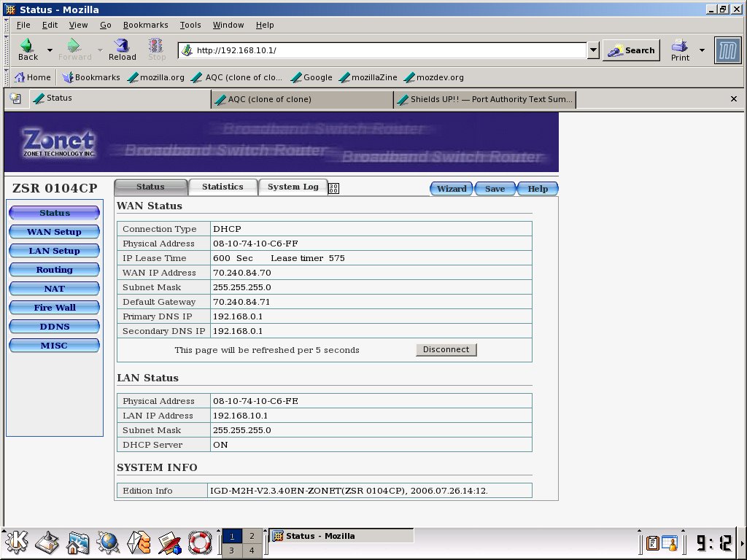Image resolution: width=747 pixels, height=560 pixels.
Task: Open the View menu
Action: (x=78, y=25)
